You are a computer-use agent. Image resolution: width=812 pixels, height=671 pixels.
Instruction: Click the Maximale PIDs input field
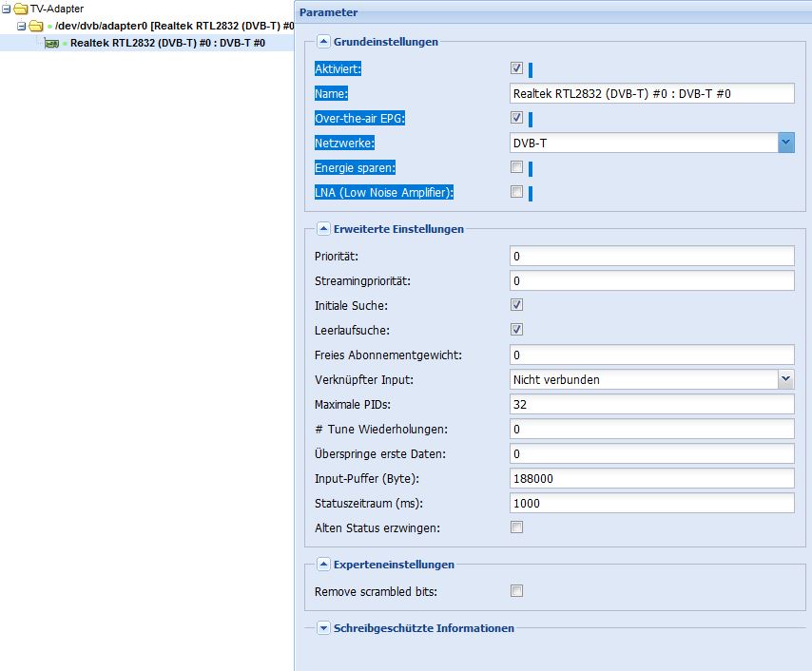(x=652, y=404)
